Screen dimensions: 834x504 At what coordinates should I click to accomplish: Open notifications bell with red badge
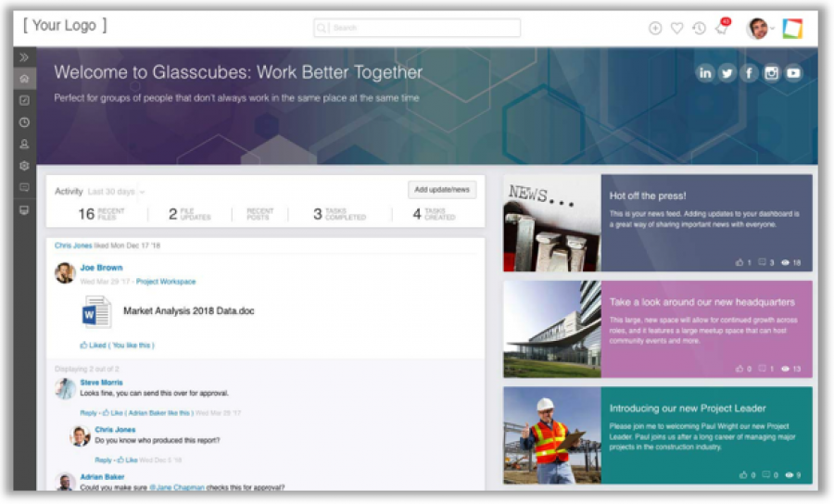722,27
